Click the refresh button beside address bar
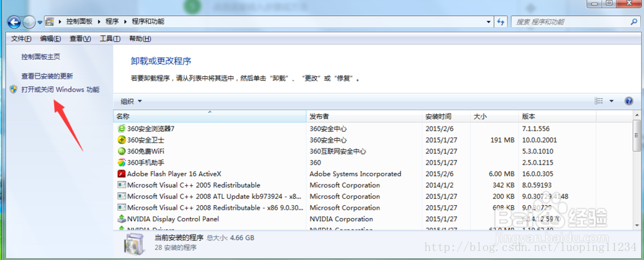 pos(500,21)
